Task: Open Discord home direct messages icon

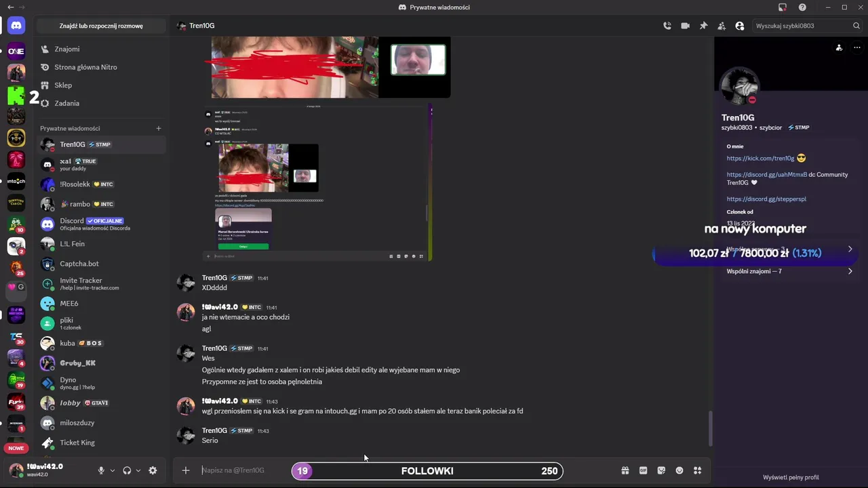Action: pyautogui.click(x=16, y=26)
